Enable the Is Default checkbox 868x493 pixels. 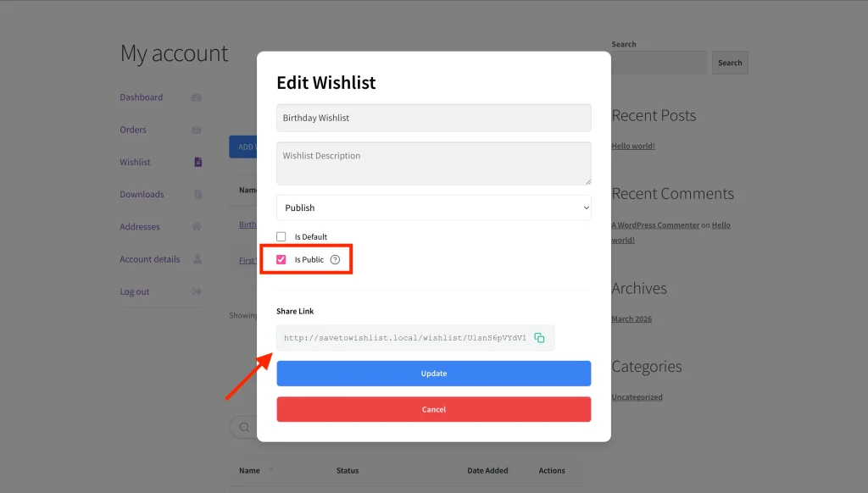281,236
